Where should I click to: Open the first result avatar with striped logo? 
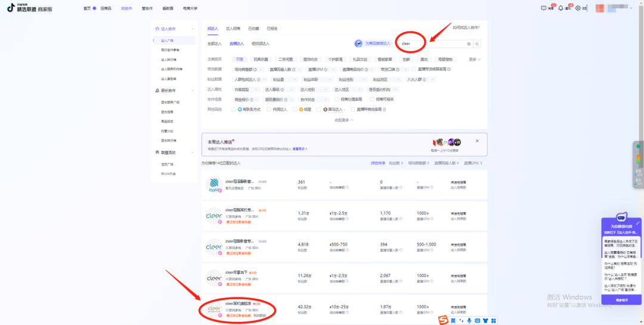[x=213, y=184]
